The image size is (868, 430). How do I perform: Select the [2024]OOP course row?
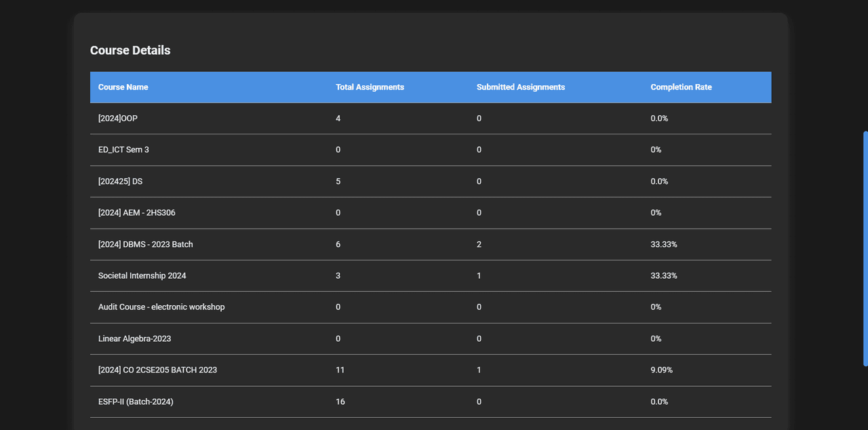tap(118, 119)
